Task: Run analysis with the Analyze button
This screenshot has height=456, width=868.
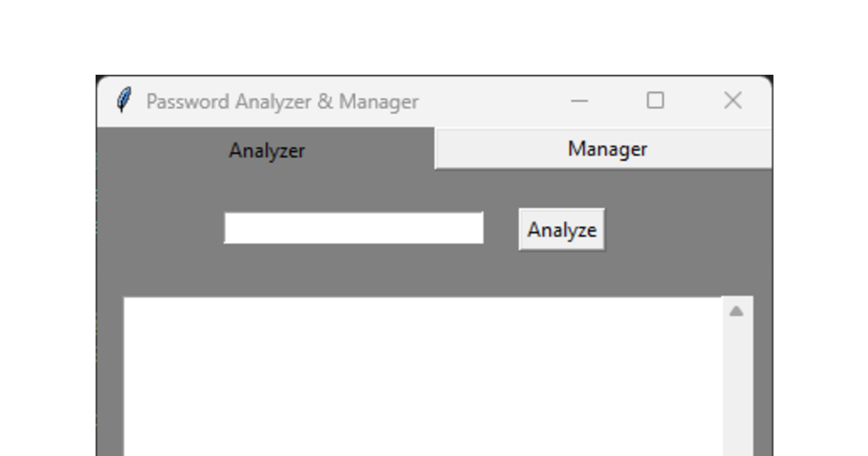Action: pos(561,229)
